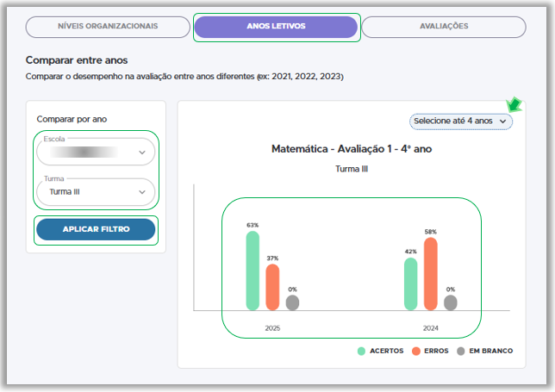Viewport: 555px width, 392px height.
Task: Click the 2024 axis label
Action: [x=430, y=328]
